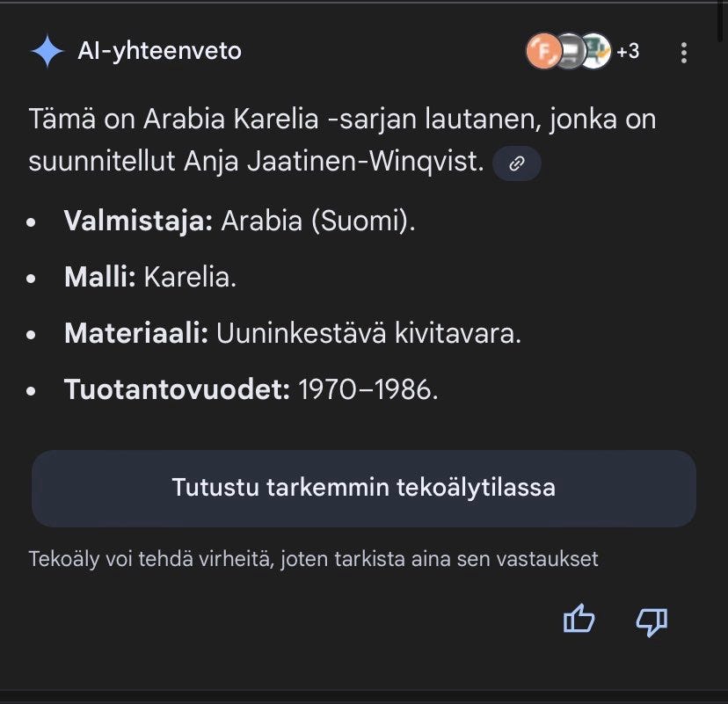Expand sources for the Anja Jaatinen-Winqvist claim

[517, 164]
